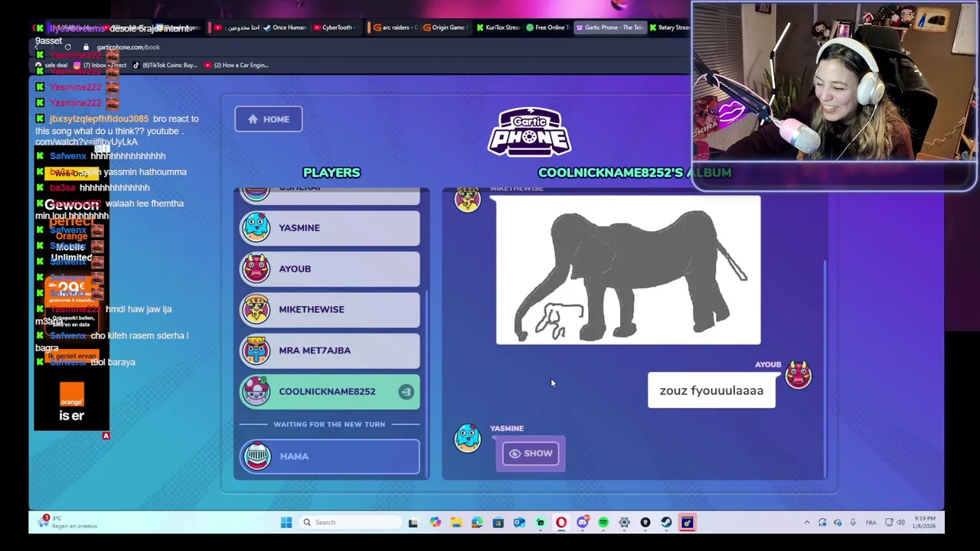The height and width of the screenshot is (551, 980).
Task: Open Spotify from the taskbar
Action: (603, 523)
